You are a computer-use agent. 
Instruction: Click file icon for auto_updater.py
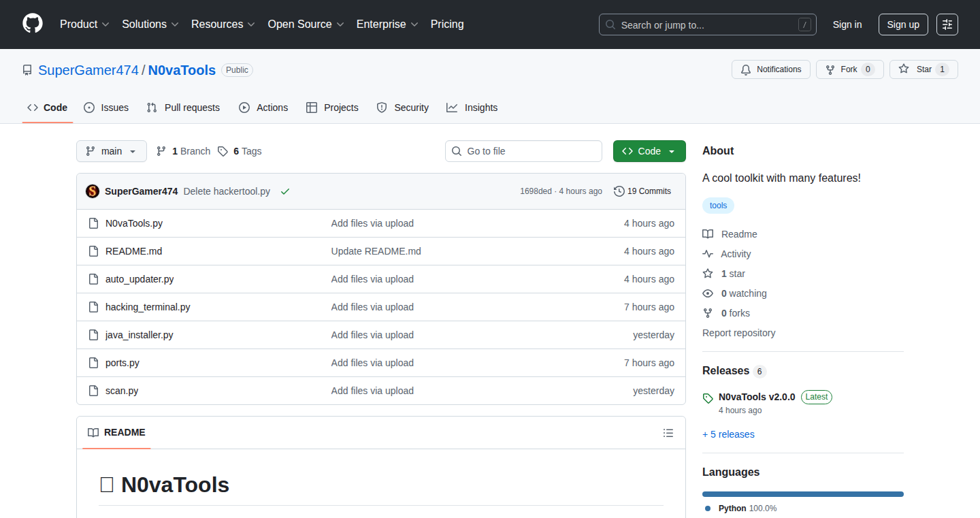(94, 279)
